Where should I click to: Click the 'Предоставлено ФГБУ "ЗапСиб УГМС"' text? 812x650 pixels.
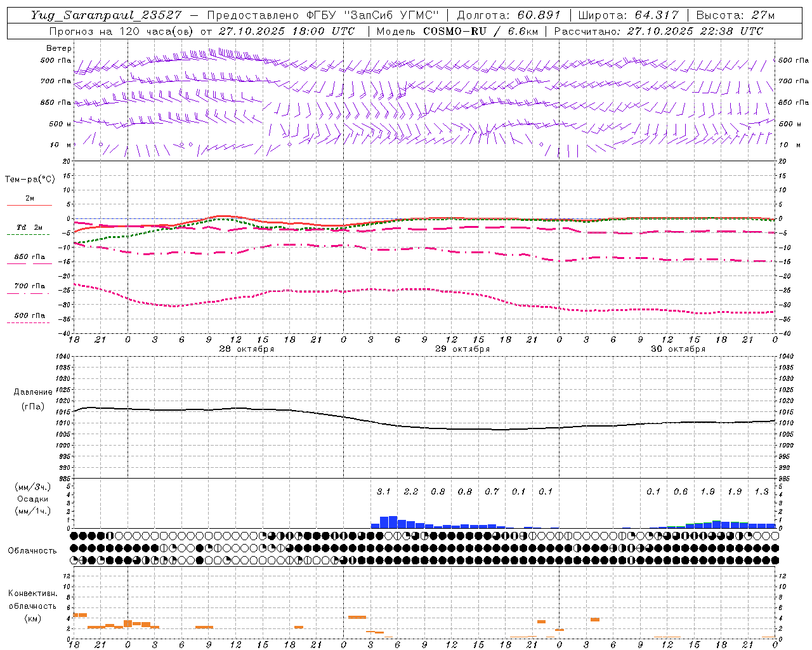[x=323, y=15]
